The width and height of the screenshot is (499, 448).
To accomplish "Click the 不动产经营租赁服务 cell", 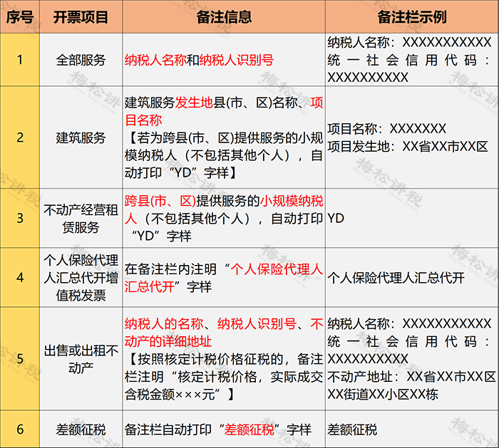I will click(x=81, y=218).
